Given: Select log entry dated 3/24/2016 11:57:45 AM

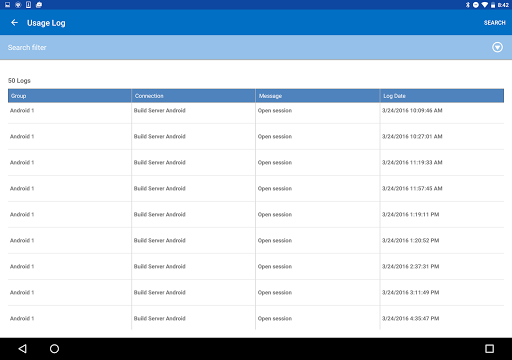Looking at the screenshot, I should [x=256, y=188].
